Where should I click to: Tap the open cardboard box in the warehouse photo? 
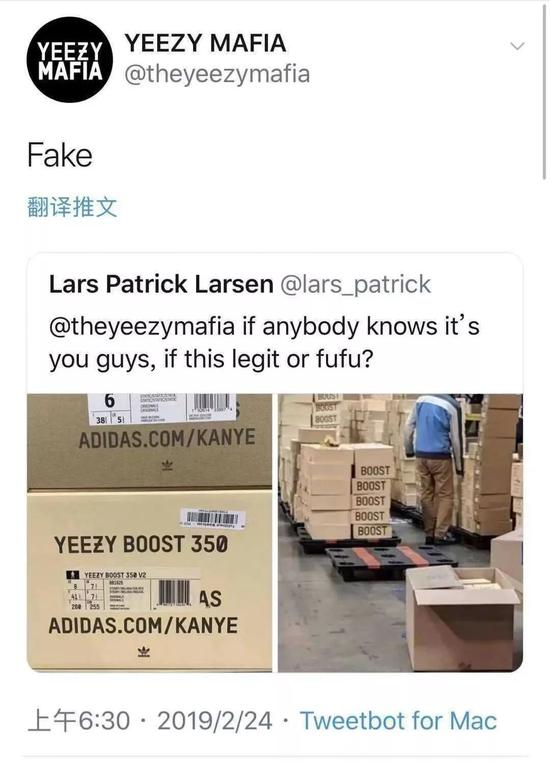click(463, 617)
